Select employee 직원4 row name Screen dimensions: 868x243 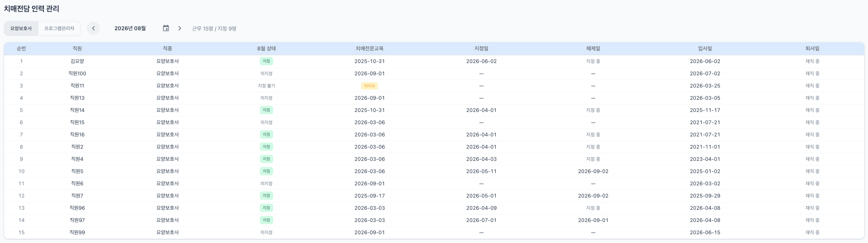(x=77, y=159)
